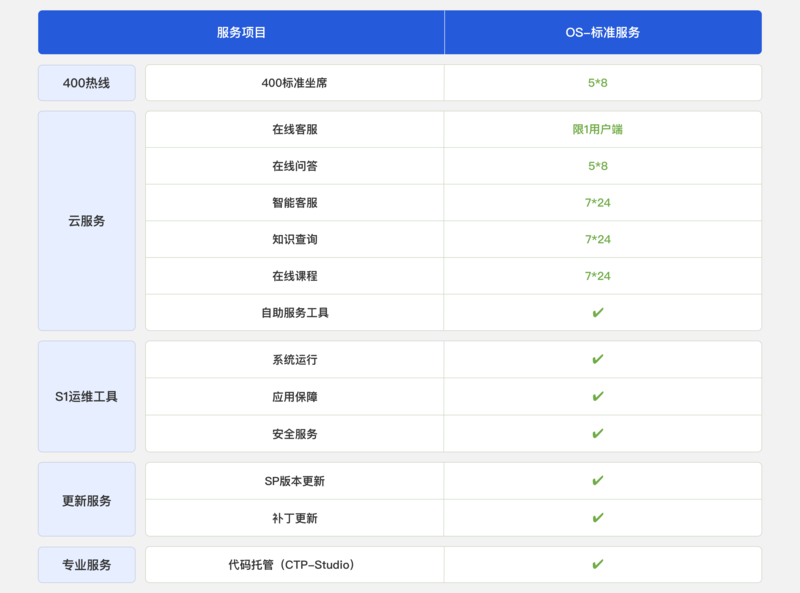Screen dimensions: 800x593
Task: Click the checkmark for 代码托管 (CTP-Studio)
Action: [x=598, y=564]
